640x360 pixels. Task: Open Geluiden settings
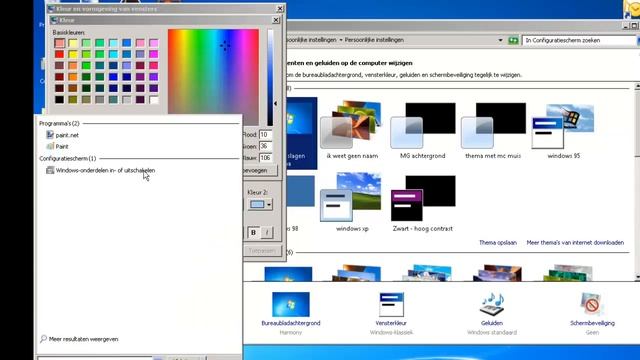(x=492, y=313)
